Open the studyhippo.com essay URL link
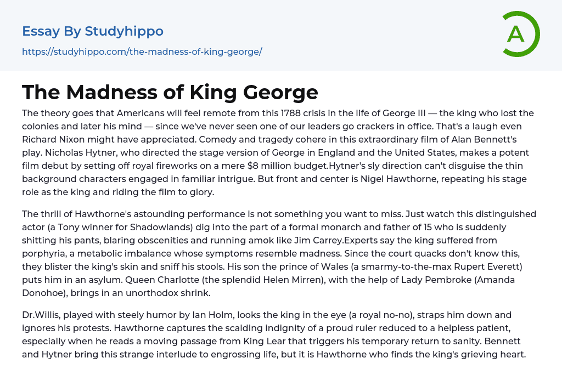This screenshot has width=562, height=392. (142, 52)
